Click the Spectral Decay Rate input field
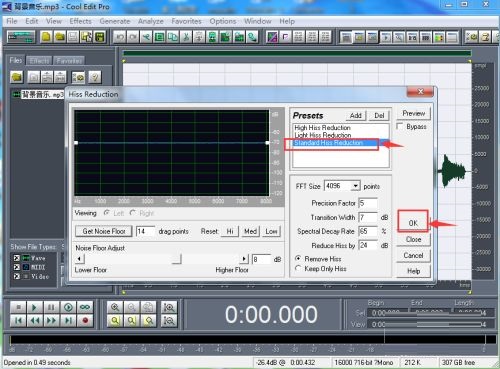 (x=368, y=231)
